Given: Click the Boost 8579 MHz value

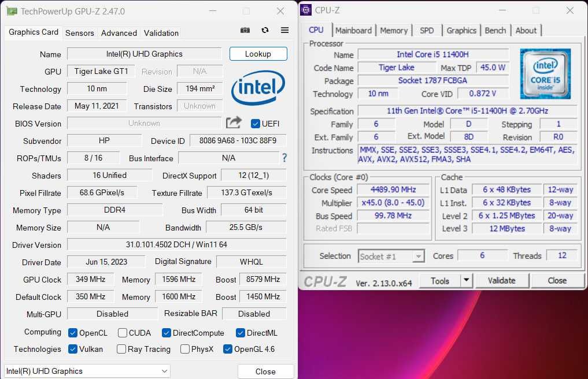Looking at the screenshot, I should point(263,279).
